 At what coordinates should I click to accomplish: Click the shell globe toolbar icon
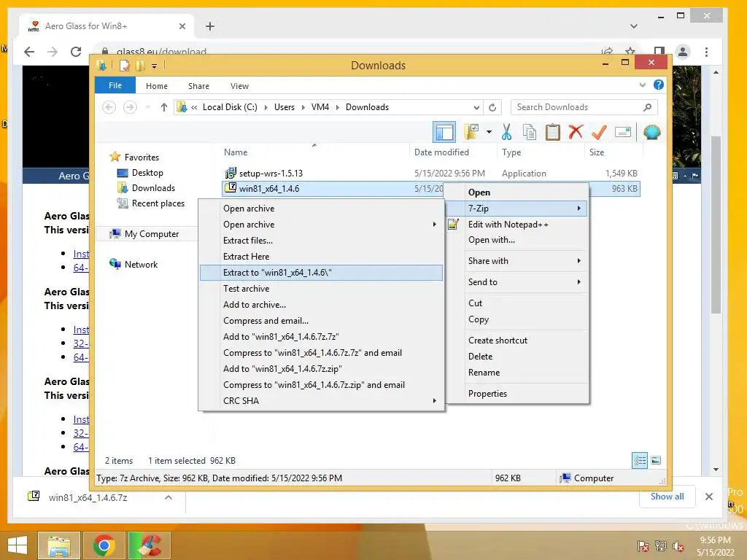pos(651,132)
